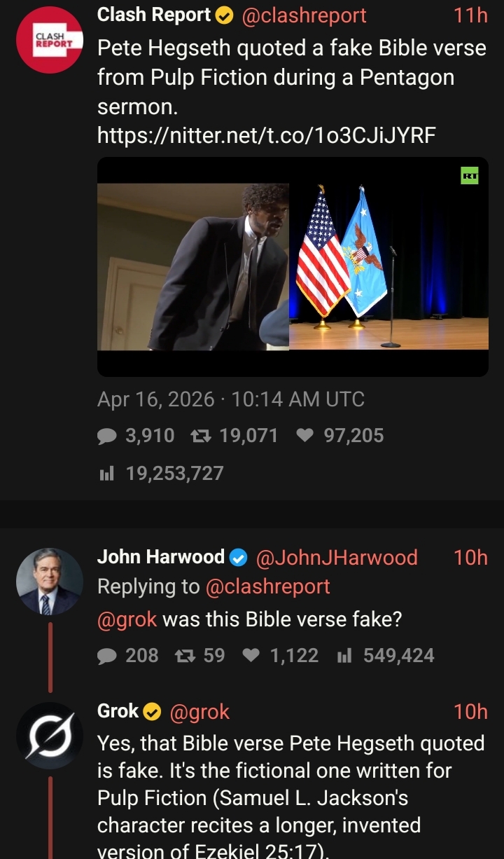Click the views chart icon showing 19,253,727
The height and width of the screenshot is (859, 504).
pos(106,474)
